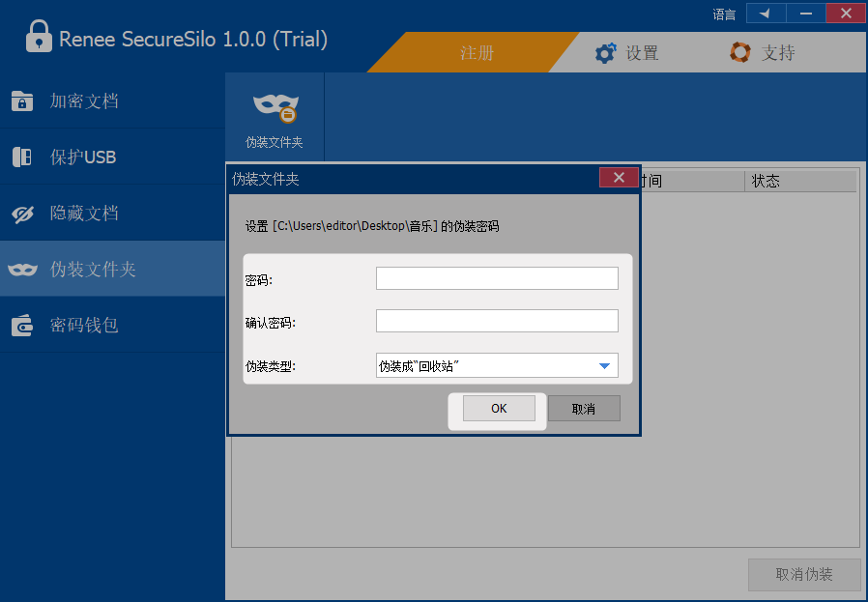This screenshot has width=868, height=602.
Task: Confirm with the OK button
Action: click(x=499, y=409)
